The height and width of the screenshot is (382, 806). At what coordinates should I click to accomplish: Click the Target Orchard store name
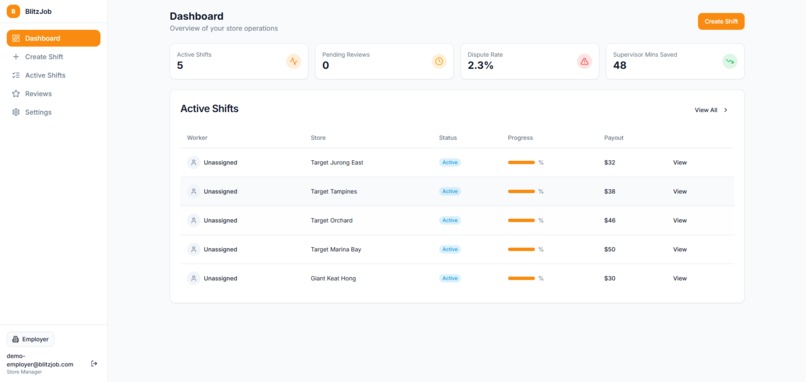pyautogui.click(x=332, y=221)
